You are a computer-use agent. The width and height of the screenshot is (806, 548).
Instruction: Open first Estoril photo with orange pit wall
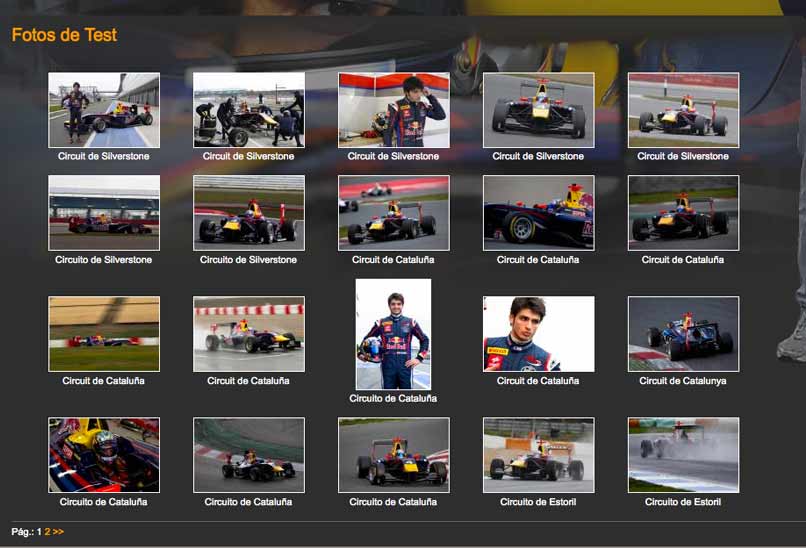pyautogui.click(x=538, y=455)
